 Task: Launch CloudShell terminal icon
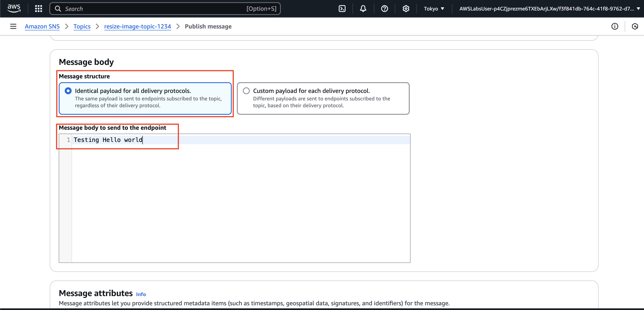342,9
